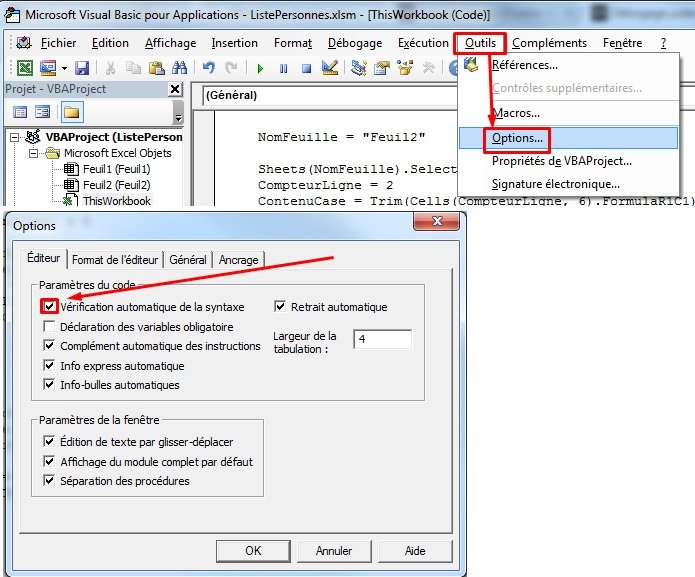This screenshot has width=695, height=577.
Task: Choose Macros... in the Outils menu
Action: (568, 113)
